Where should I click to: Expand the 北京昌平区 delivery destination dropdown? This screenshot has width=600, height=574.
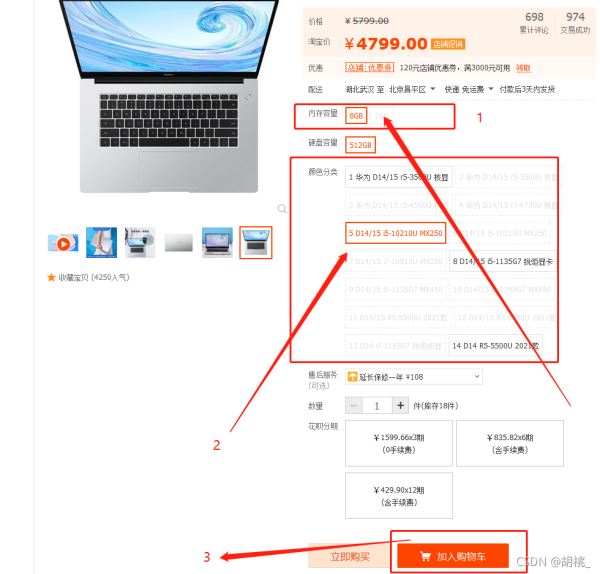tap(412, 89)
